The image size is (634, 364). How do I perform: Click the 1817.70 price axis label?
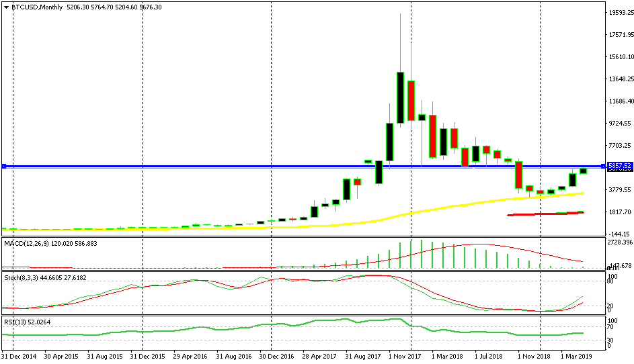click(621, 212)
